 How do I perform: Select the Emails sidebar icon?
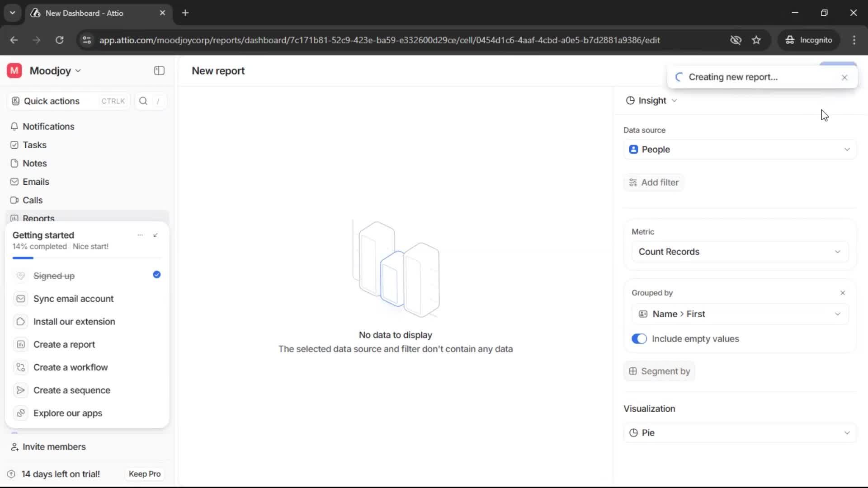coord(15,182)
